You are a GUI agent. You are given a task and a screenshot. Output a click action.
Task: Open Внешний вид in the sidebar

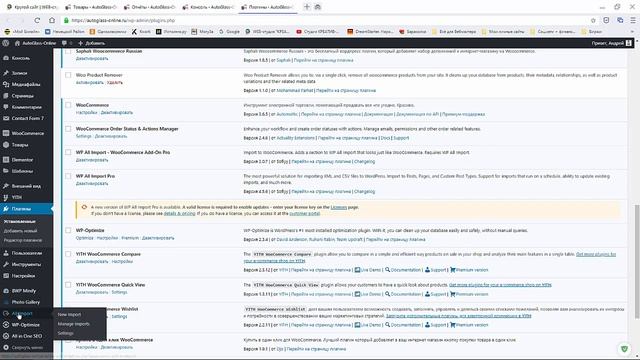pos(26,186)
